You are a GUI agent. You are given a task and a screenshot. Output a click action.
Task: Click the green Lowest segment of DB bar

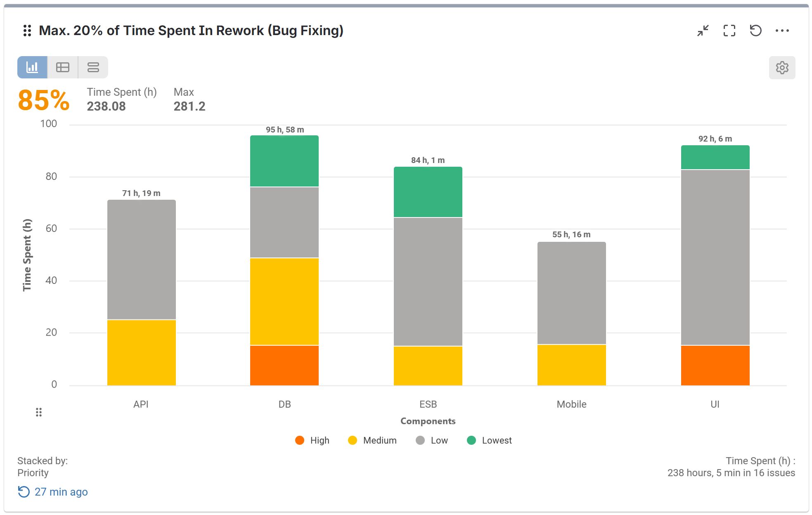[284, 161]
